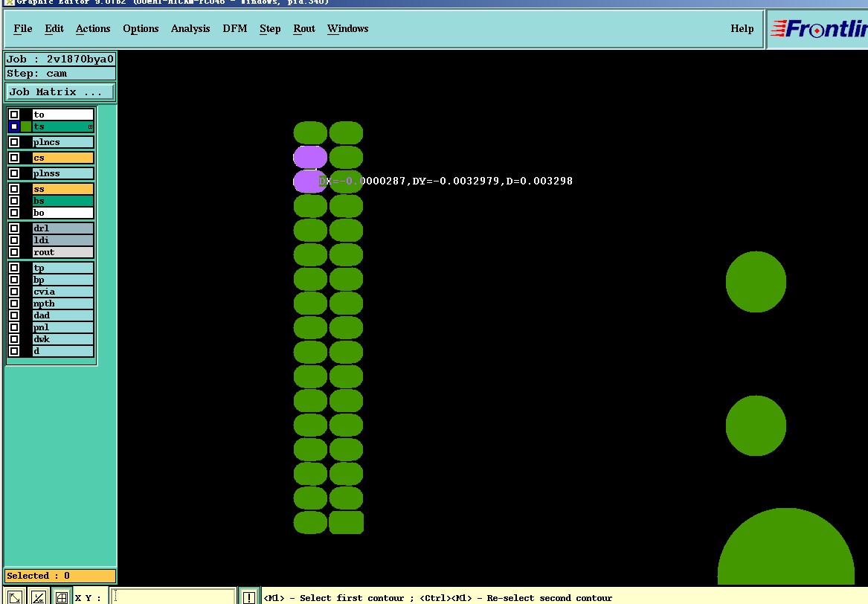Select the bo layer name

pyautogui.click(x=63, y=213)
